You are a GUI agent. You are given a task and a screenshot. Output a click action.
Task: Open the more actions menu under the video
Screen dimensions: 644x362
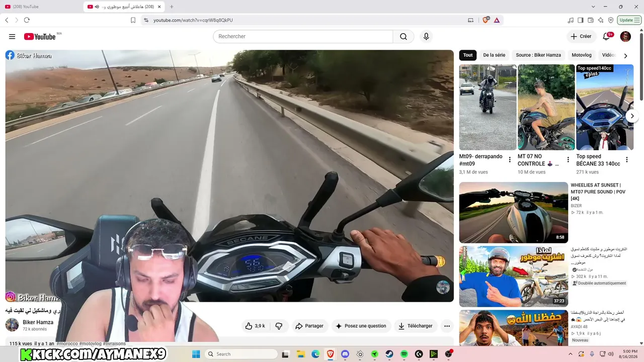tap(447, 326)
